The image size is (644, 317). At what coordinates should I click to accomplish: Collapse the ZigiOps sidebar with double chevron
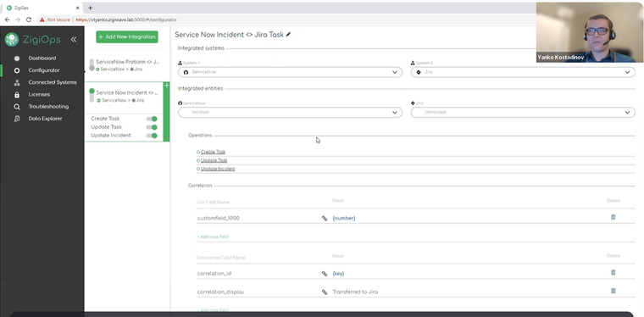coord(74,40)
